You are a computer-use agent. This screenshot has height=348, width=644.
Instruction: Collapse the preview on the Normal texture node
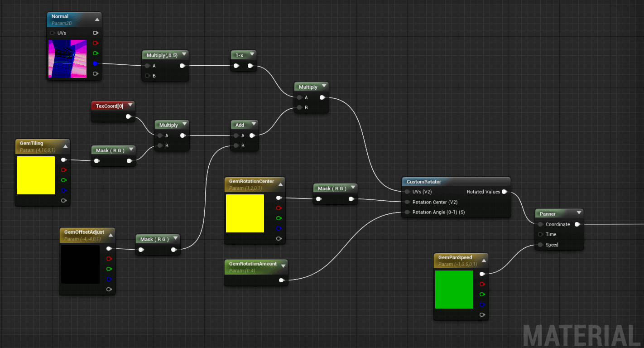pyautogui.click(x=97, y=19)
